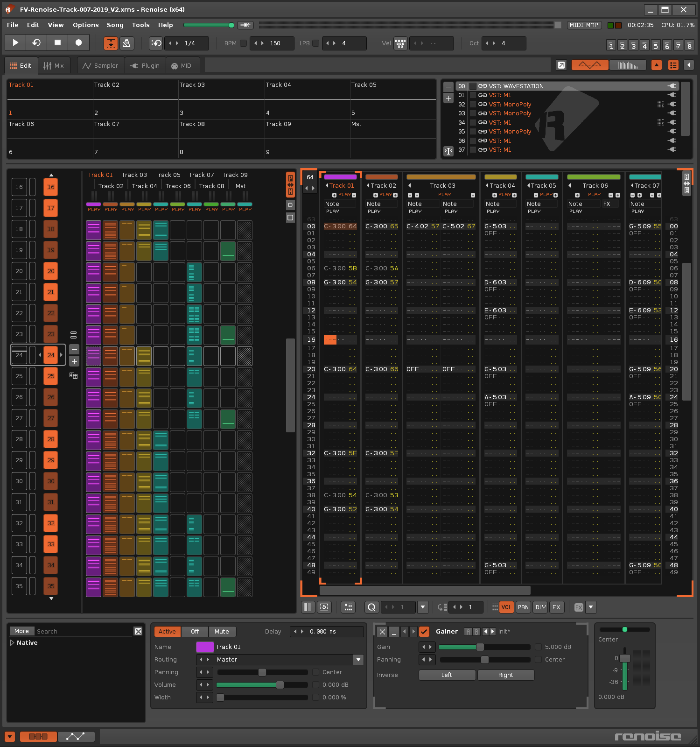Stop playback with the square Stop button
The width and height of the screenshot is (700, 747).
click(57, 42)
